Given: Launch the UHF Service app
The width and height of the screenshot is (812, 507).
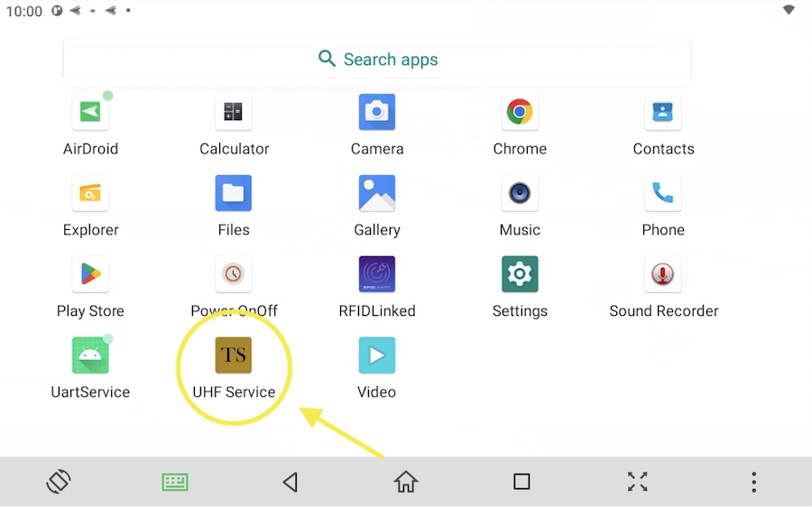Looking at the screenshot, I should pos(234,355).
